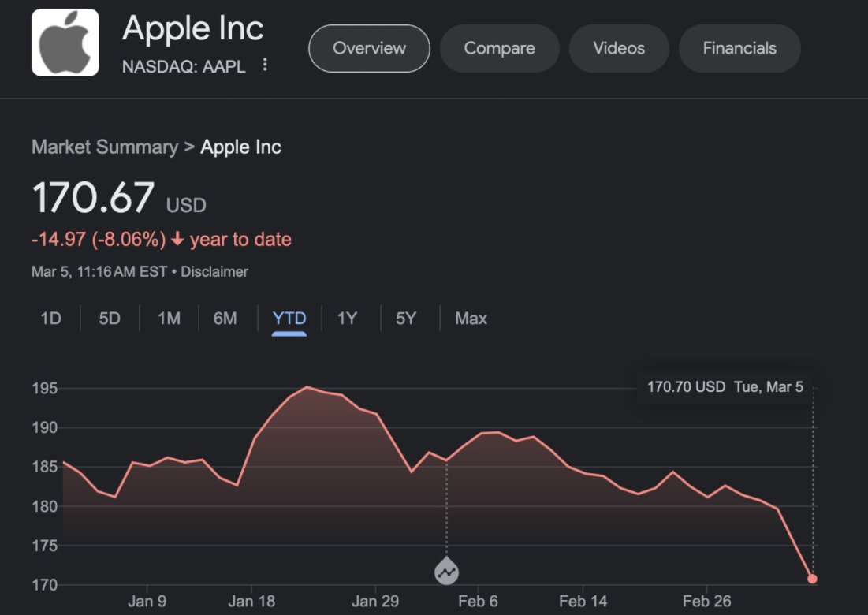Screen dimensions: 868x615
Task: Open the three-dot menu beside AAPL
Action: point(265,65)
